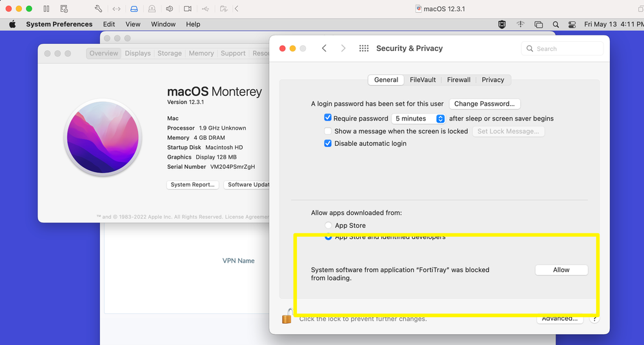Image resolution: width=644 pixels, height=345 pixels.
Task: Show all preferences grid icon
Action: (364, 48)
